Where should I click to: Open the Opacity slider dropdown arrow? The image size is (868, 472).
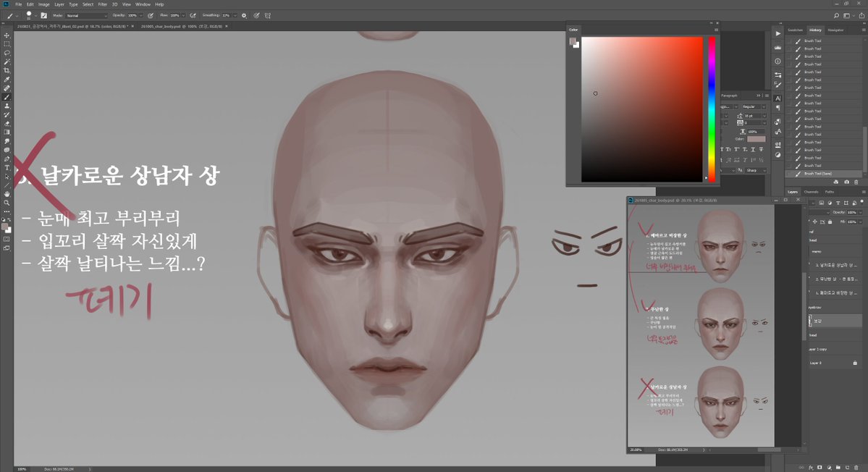[x=140, y=15]
